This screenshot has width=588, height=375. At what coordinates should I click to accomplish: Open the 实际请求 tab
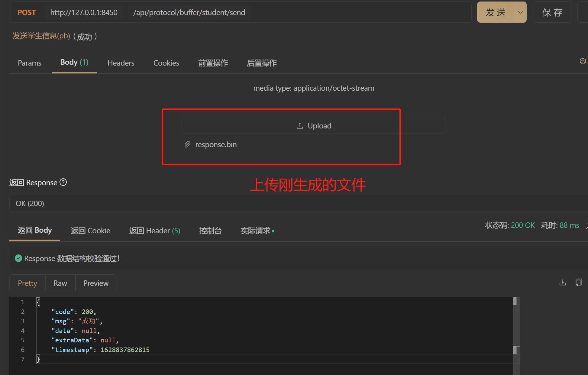(257, 231)
